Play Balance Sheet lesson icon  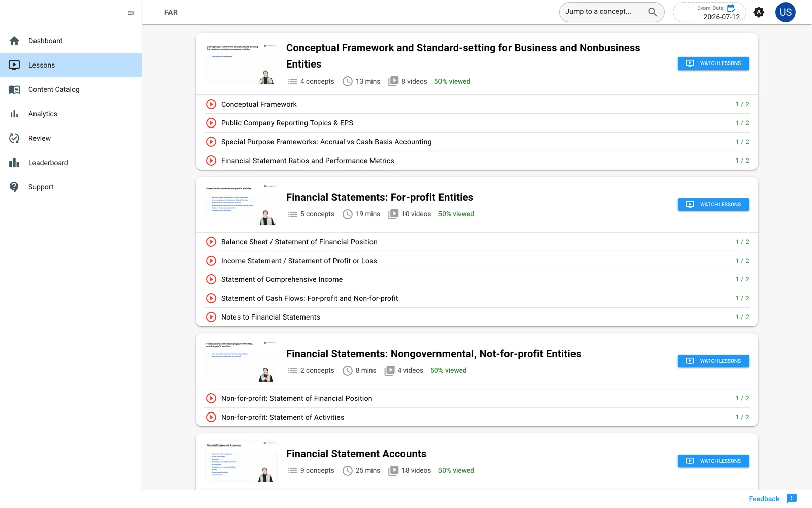point(211,242)
